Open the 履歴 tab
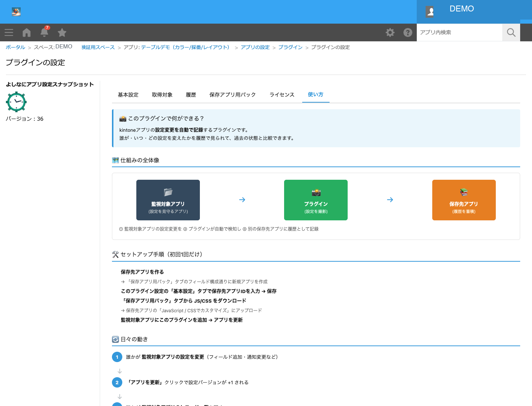The image size is (532, 406). click(x=191, y=95)
